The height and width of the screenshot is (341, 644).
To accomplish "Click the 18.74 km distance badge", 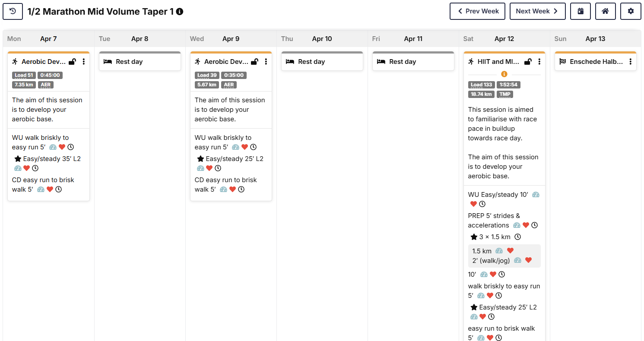I will (x=482, y=94).
